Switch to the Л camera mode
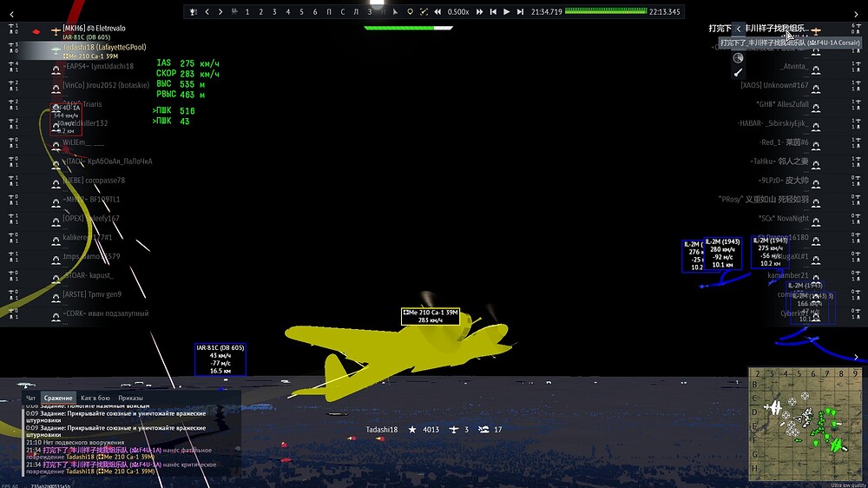 pyautogui.click(x=356, y=11)
